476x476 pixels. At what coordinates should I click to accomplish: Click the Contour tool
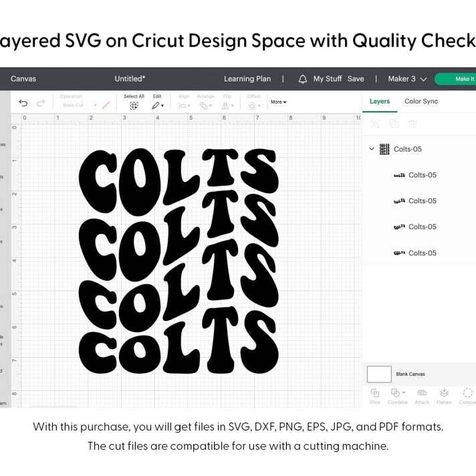(467, 396)
